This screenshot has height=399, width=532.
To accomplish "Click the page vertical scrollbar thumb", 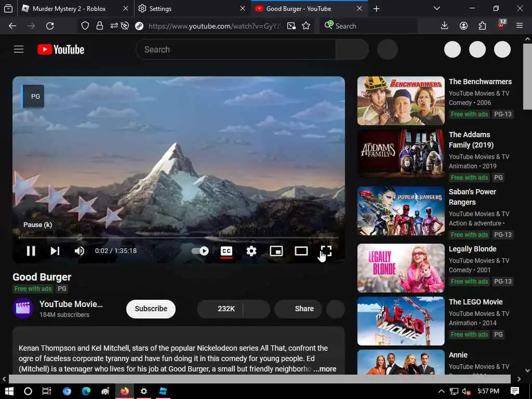I will [528, 76].
